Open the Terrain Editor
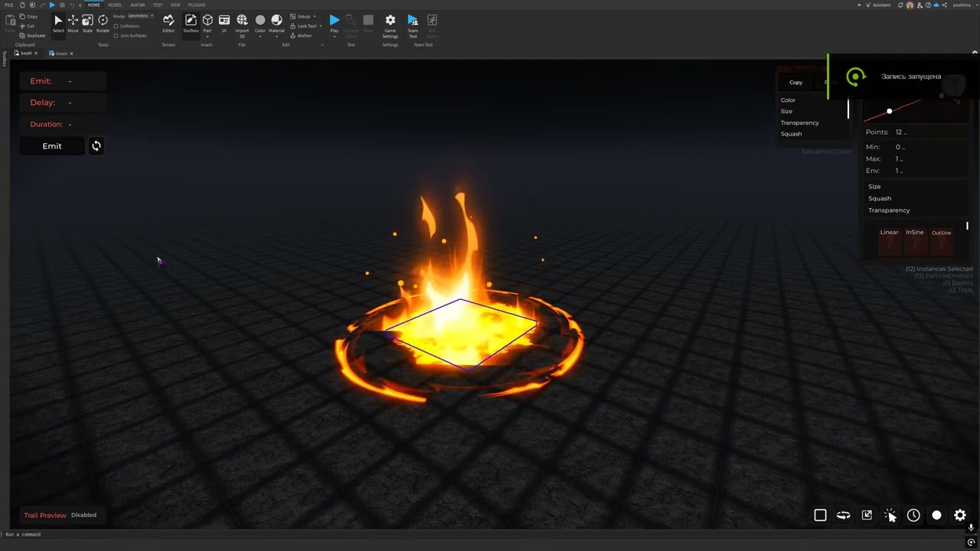 coord(168,24)
